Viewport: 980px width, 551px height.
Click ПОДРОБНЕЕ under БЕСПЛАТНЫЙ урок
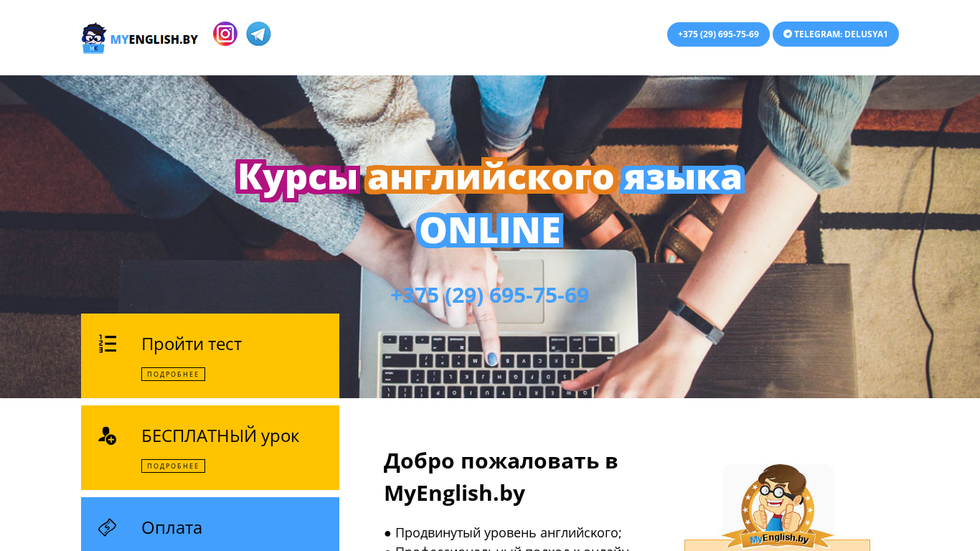[x=173, y=466]
